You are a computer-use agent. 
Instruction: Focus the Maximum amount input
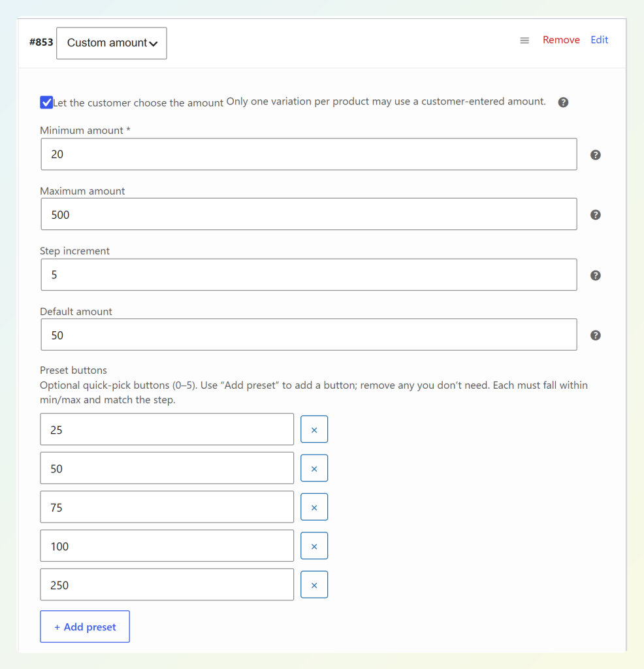(309, 214)
